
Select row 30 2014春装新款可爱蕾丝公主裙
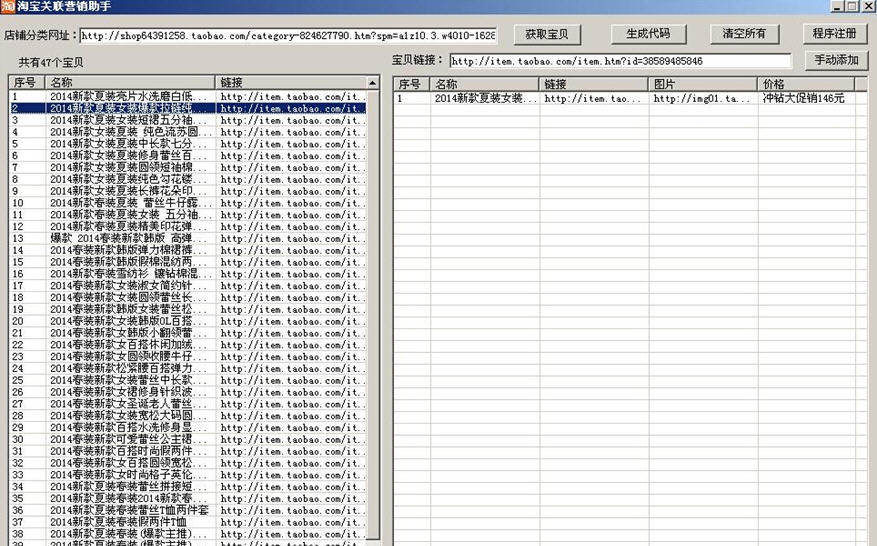[188, 439]
